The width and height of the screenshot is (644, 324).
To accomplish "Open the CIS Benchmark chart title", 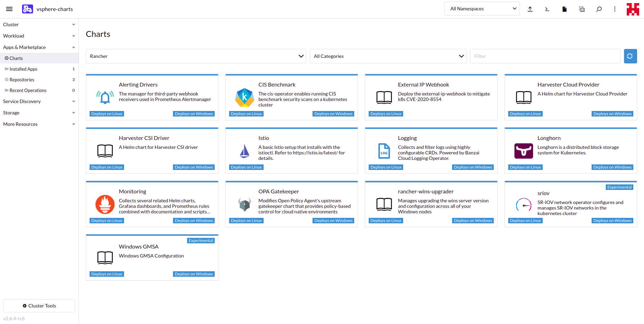I will (277, 85).
